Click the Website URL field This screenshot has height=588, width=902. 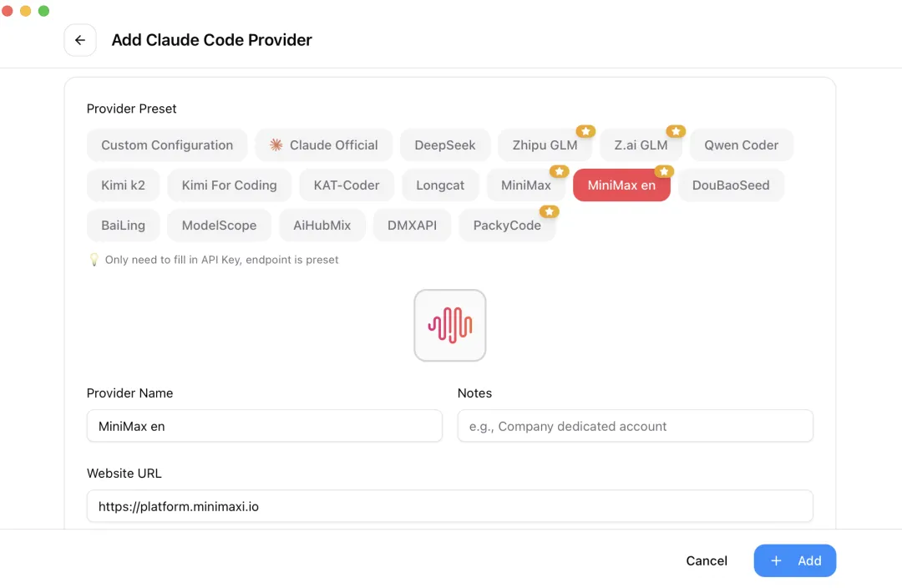point(449,506)
